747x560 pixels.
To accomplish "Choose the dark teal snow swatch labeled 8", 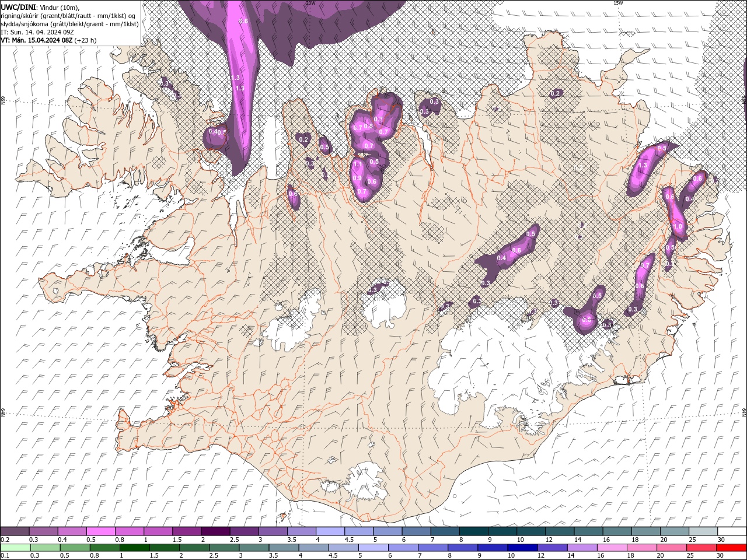I will click(x=473, y=531).
